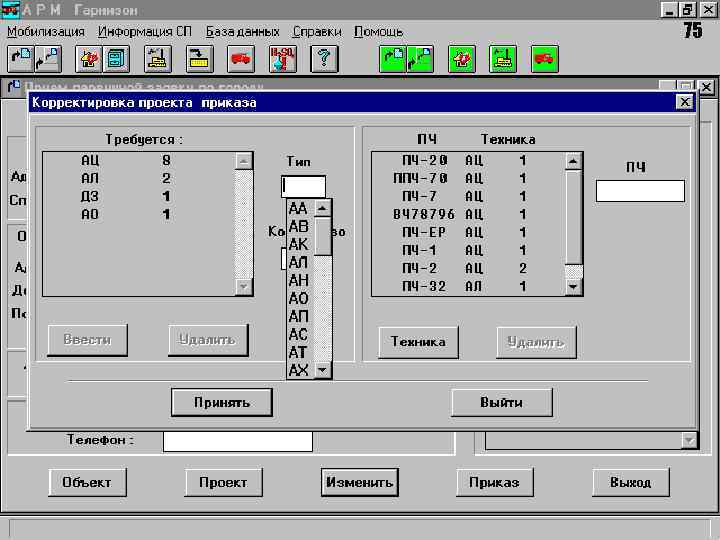
Task: Open the Справки menu
Action: (x=317, y=32)
